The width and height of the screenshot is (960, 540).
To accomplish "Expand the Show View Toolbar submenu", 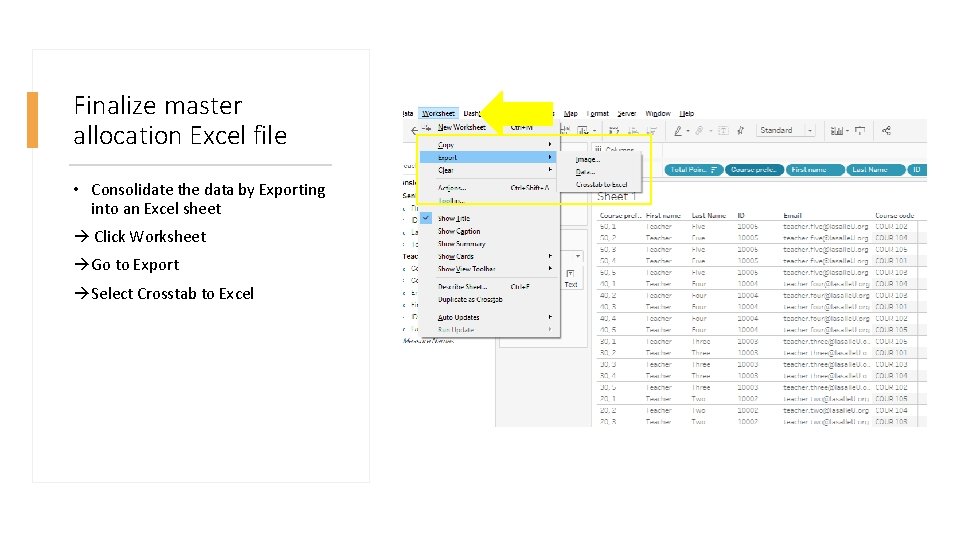I will [x=489, y=269].
